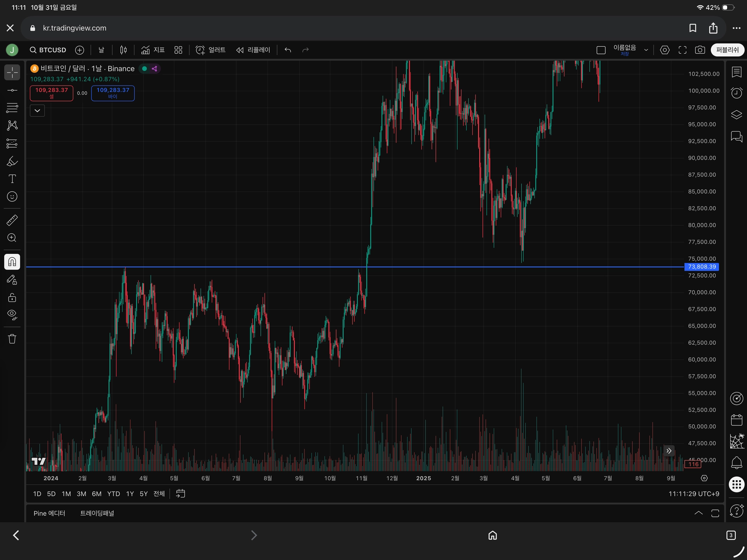Select the ruler measure tool
Screen dimensions: 747x560
(12, 220)
